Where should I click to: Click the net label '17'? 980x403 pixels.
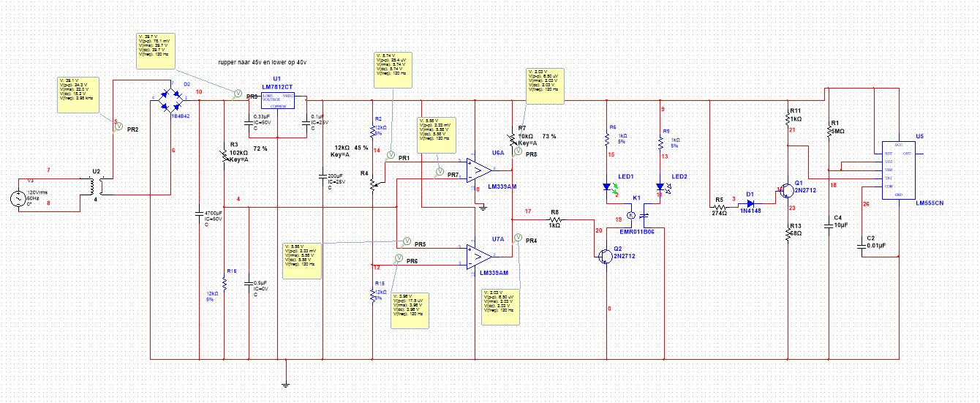pyautogui.click(x=528, y=211)
